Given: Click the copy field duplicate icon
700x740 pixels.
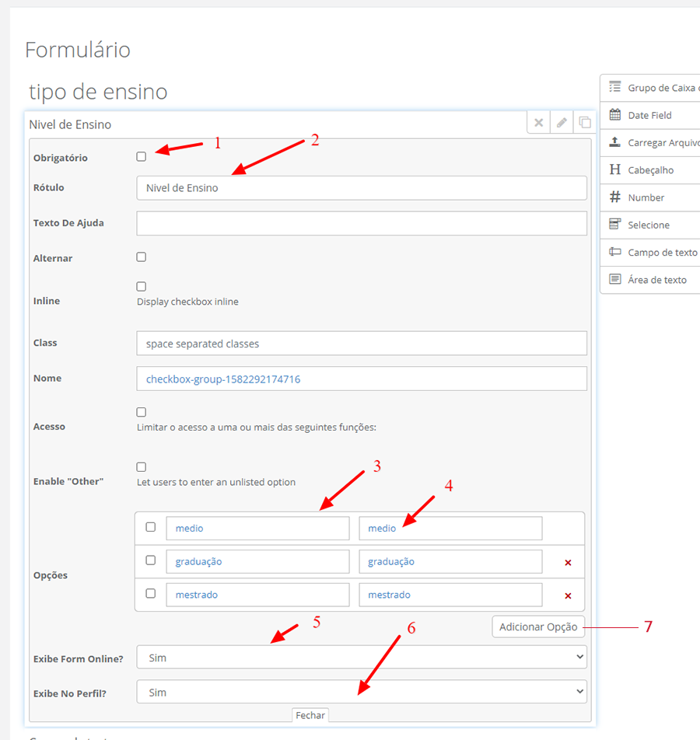Looking at the screenshot, I should [584, 123].
